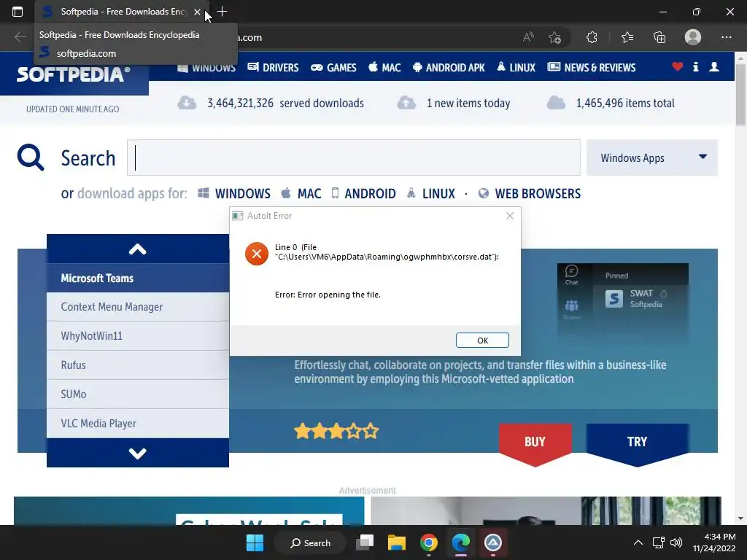The image size is (747, 560).
Task: Close the Softpedia browser tab
Action: (x=197, y=12)
